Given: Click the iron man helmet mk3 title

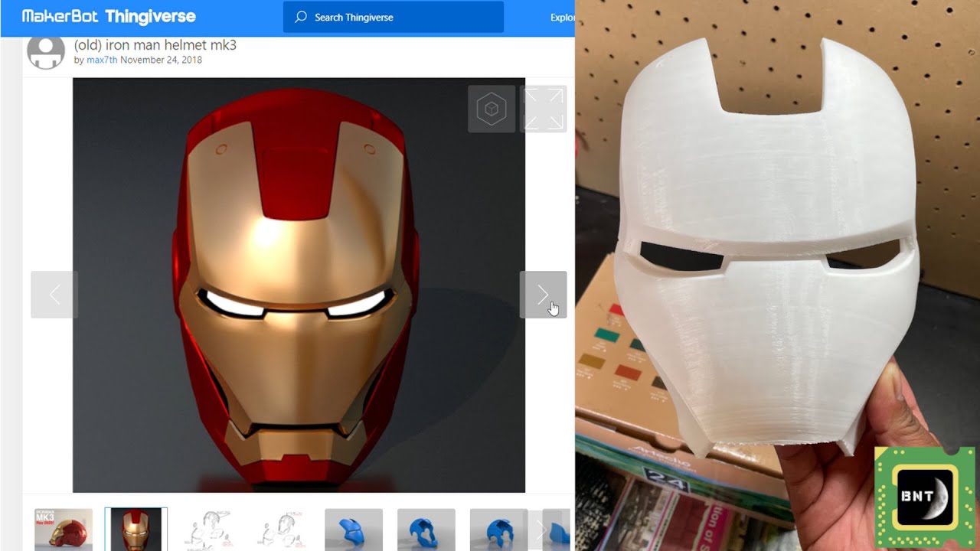Looking at the screenshot, I should pos(155,44).
